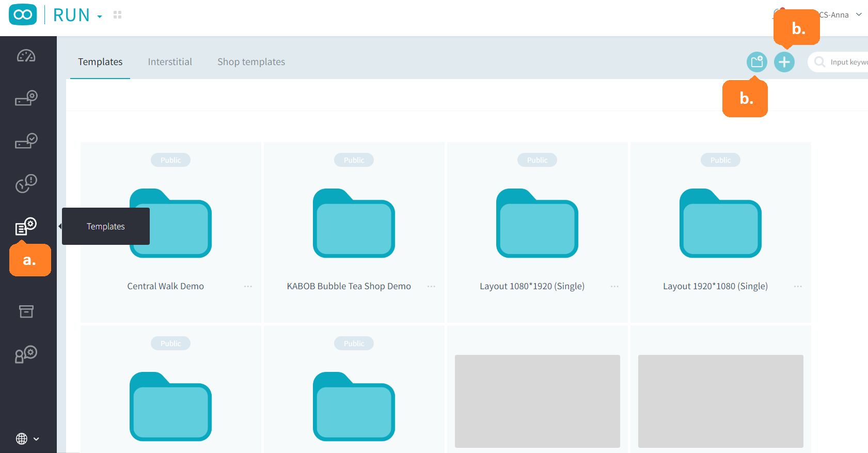Viewport: 868px width, 453px height.
Task: Click the globe language icon
Action: (x=22, y=439)
